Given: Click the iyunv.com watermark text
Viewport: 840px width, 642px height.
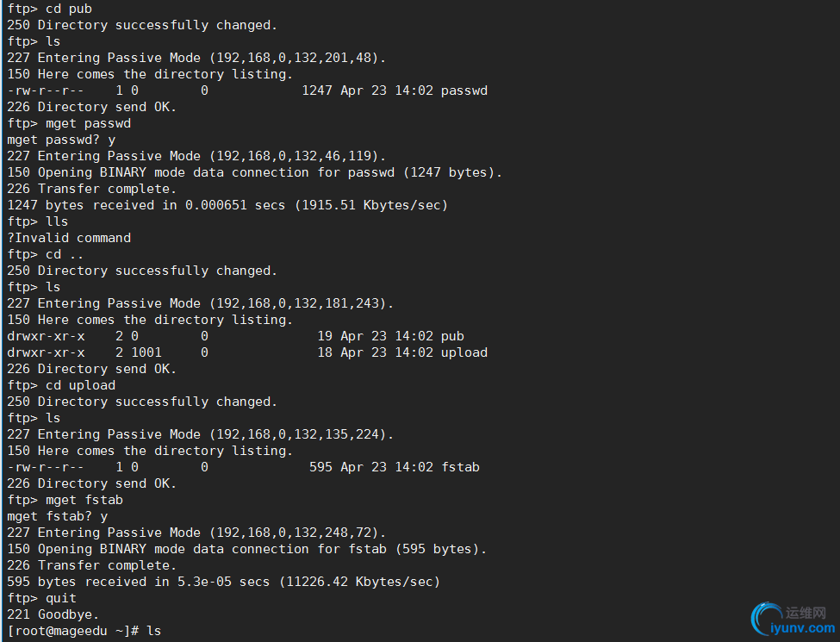Looking at the screenshot, I should tap(802, 627).
